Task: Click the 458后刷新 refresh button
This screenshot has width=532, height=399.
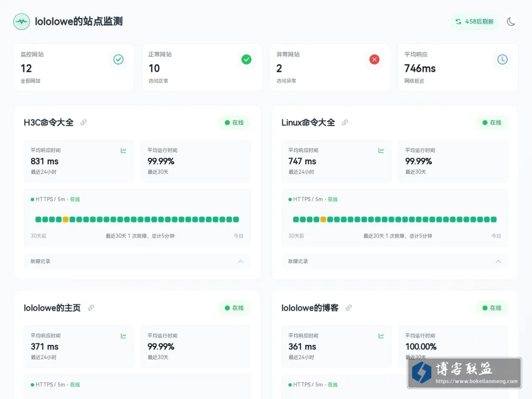Action: coord(474,21)
